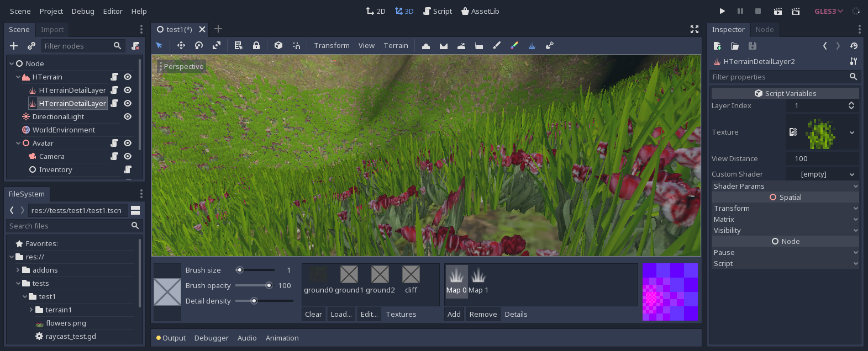This screenshot has width=868, height=351.
Task: Hide the DirectionalLight node
Action: tap(128, 116)
